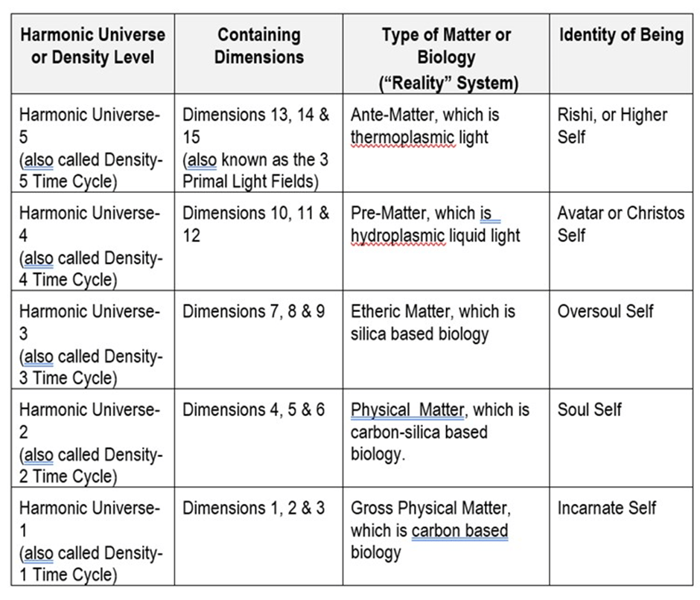Select the "Soul Self" cell
This screenshot has height=600, width=700.
[x=589, y=410]
